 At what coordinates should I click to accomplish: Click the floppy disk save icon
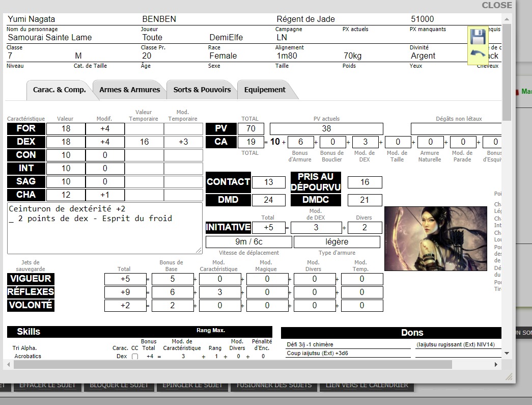[x=478, y=37]
